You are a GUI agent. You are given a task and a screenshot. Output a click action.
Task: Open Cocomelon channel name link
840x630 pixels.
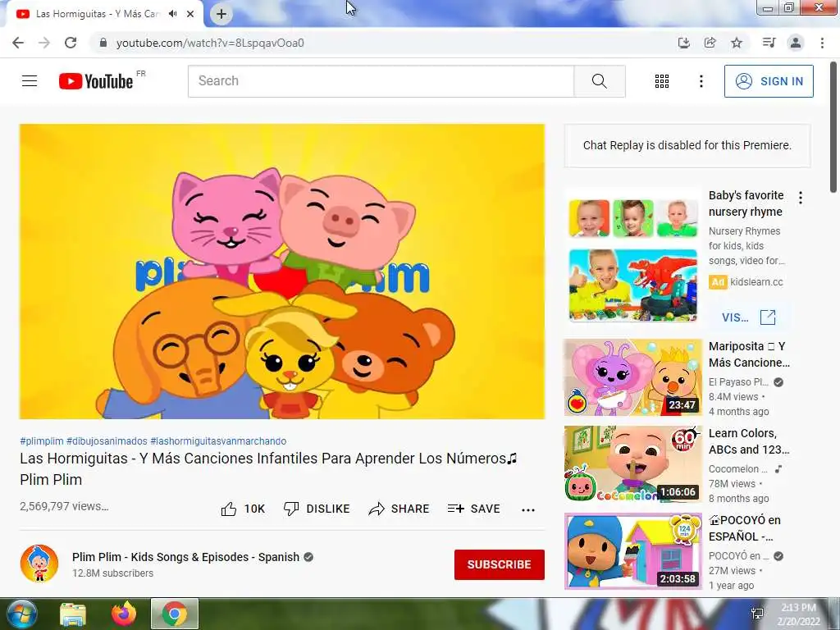tap(737, 468)
